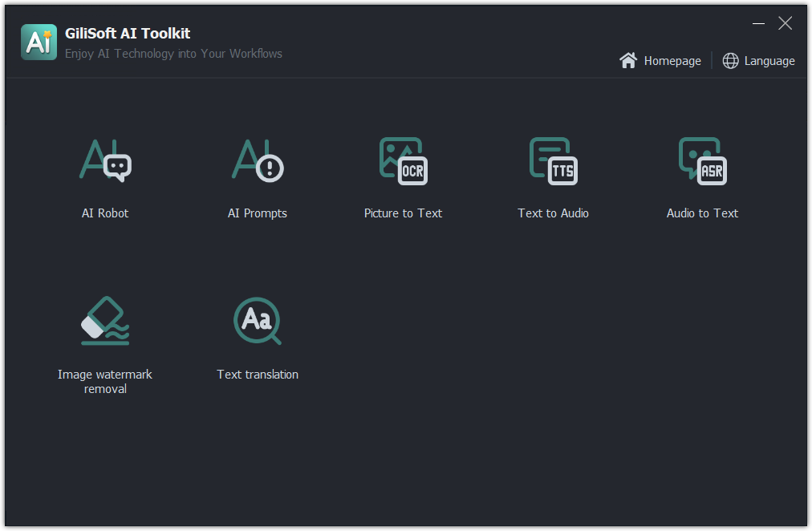Viewport: 812px width, 531px height.
Task: Click the 'Audio to Text' label
Action: click(702, 213)
